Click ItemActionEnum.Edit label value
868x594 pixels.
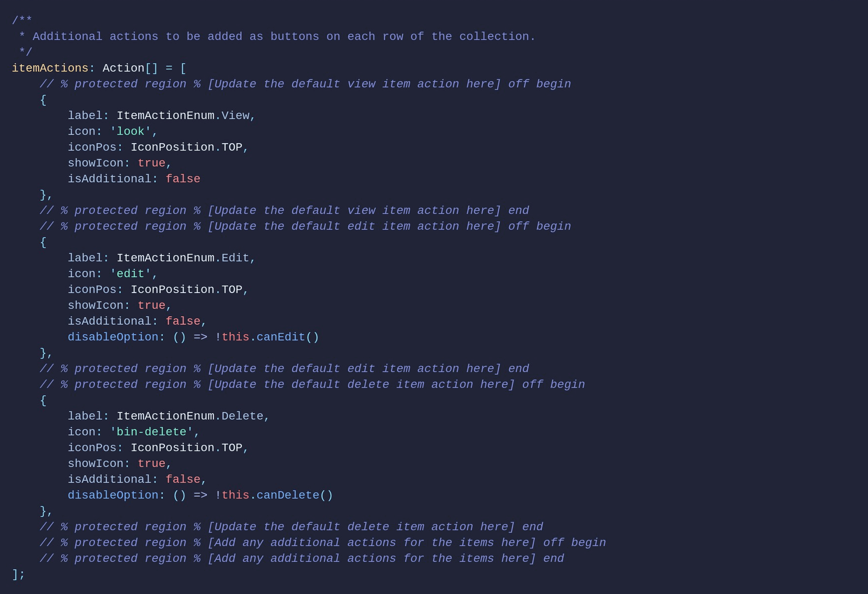tap(183, 258)
